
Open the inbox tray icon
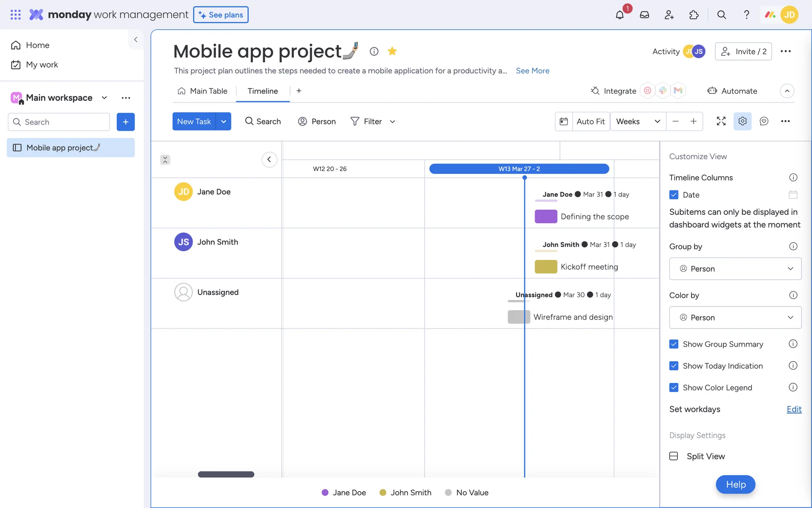644,15
